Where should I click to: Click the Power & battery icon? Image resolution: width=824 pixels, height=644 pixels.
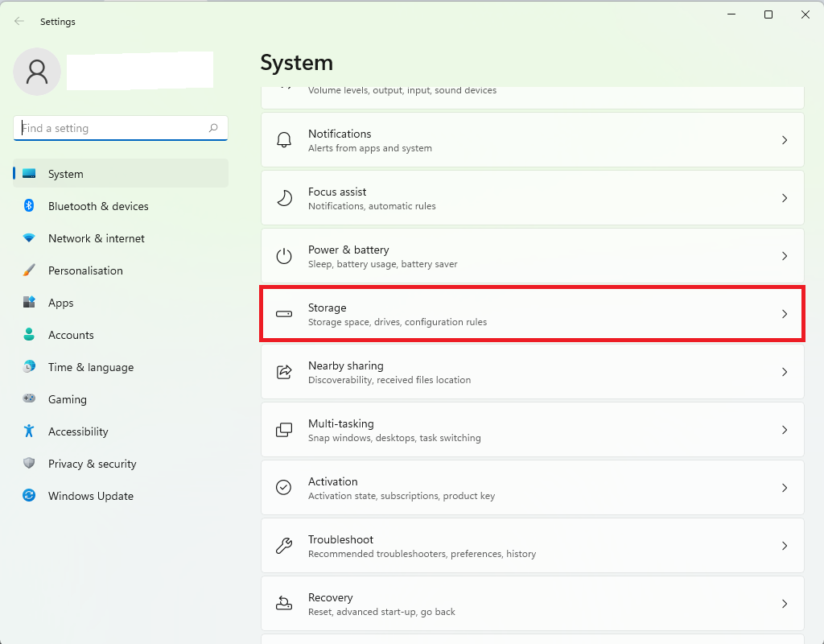(284, 256)
